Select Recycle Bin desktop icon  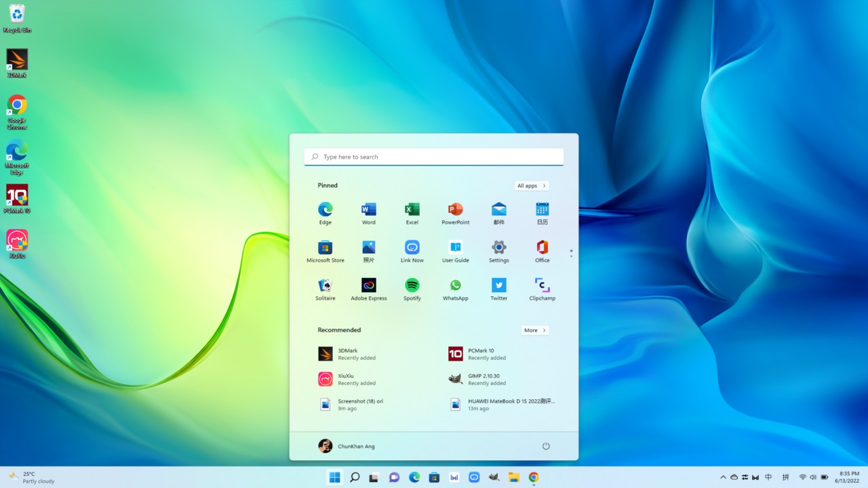point(17,18)
